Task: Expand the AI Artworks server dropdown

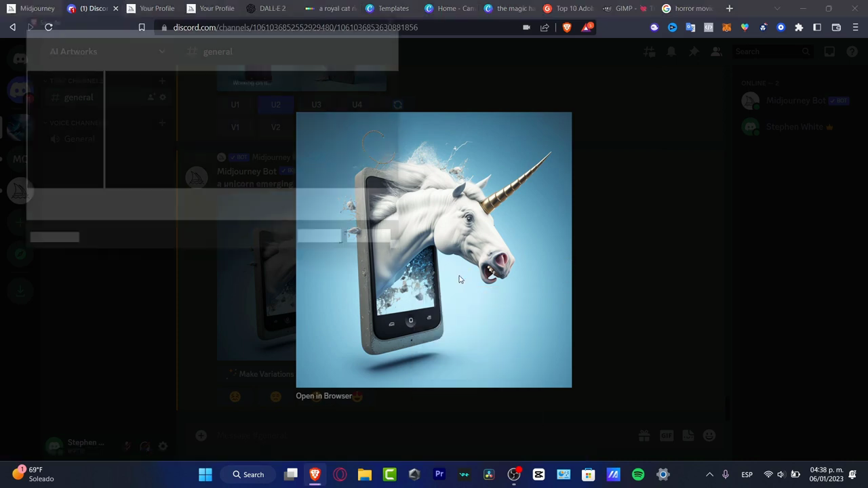Action: coord(161,52)
